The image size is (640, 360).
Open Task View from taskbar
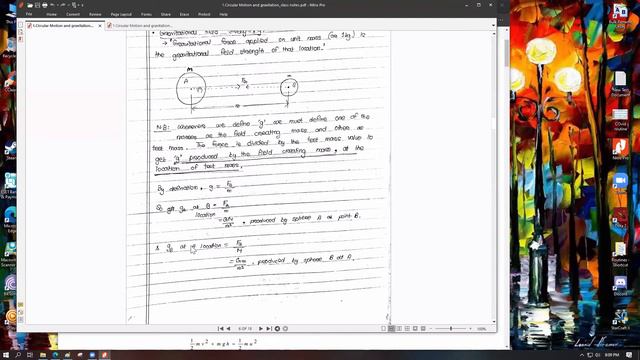click(30, 355)
